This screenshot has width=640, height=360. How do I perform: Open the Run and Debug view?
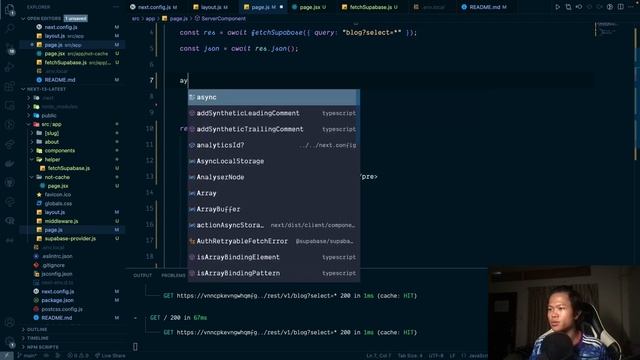9,67
